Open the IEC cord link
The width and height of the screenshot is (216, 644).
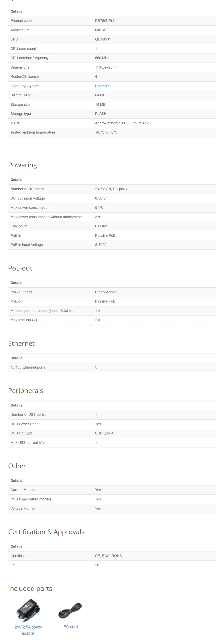pyautogui.click(x=70, y=627)
